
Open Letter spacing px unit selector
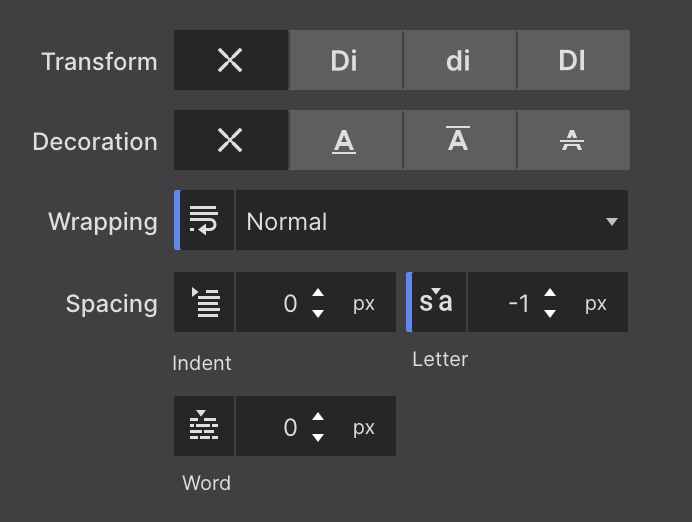(596, 302)
